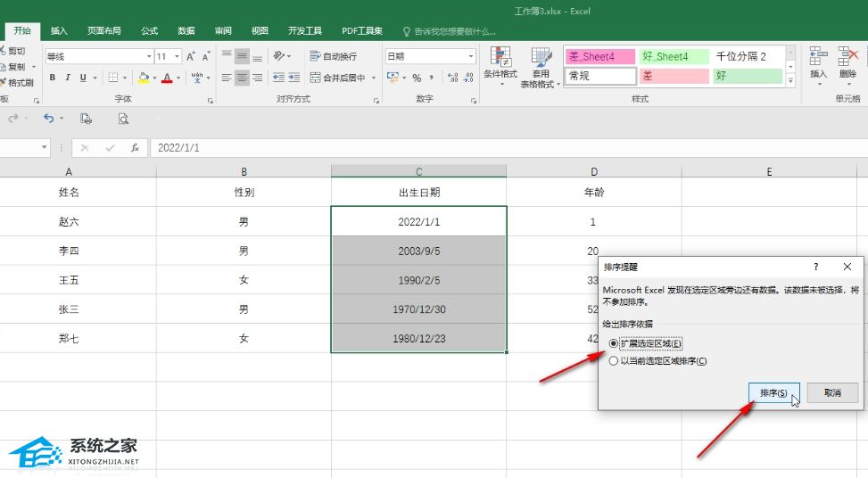Center cell text horizontally
Image resolution: width=868 pixels, height=478 pixels.
tap(242, 78)
